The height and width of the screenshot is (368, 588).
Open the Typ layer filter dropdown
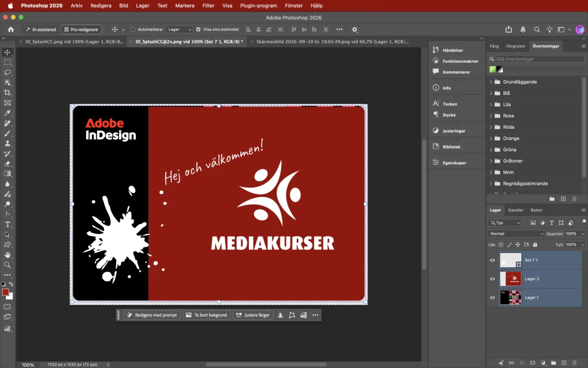tap(505, 223)
